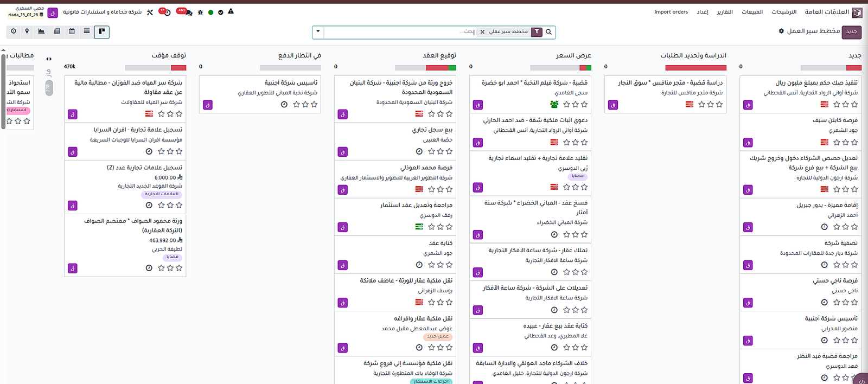The width and height of the screenshot is (868, 384).
Task: Open the 'المبيعات' menu
Action: 752,12
